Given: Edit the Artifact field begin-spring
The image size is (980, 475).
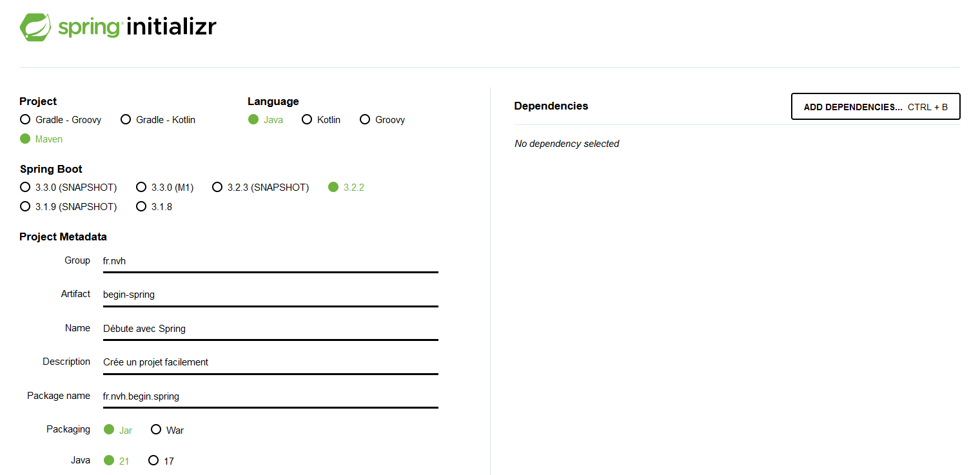Looking at the screenshot, I should tap(271, 295).
